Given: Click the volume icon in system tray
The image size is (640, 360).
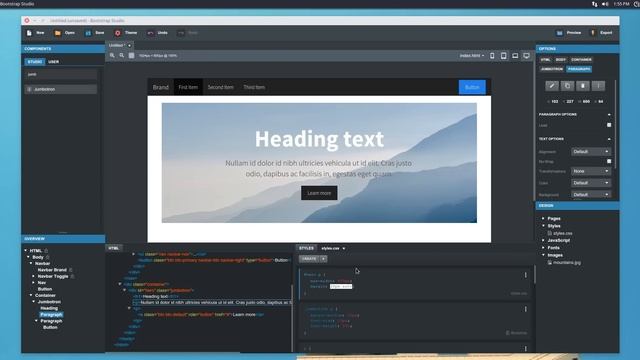Looking at the screenshot, I should click(605, 4).
